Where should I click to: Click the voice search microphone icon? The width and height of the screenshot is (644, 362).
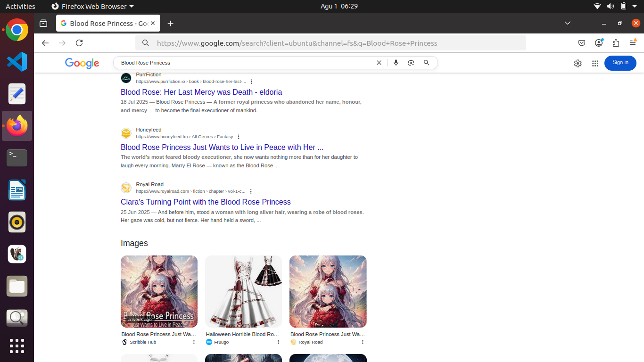(x=396, y=63)
